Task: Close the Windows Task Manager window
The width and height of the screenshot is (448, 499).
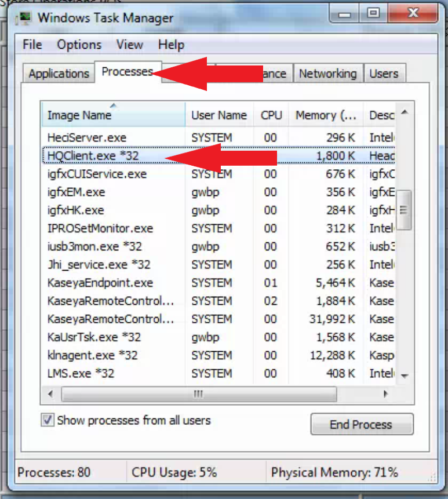Action: [x=413, y=13]
